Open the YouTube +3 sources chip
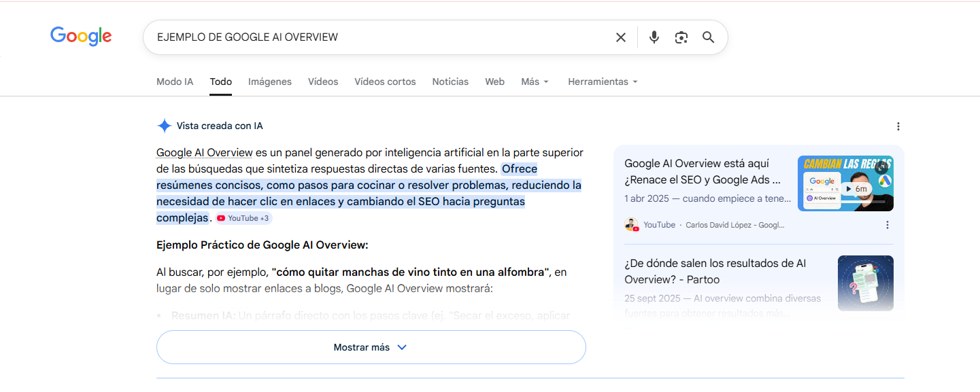Screen dimensions: 980x392 [243, 218]
